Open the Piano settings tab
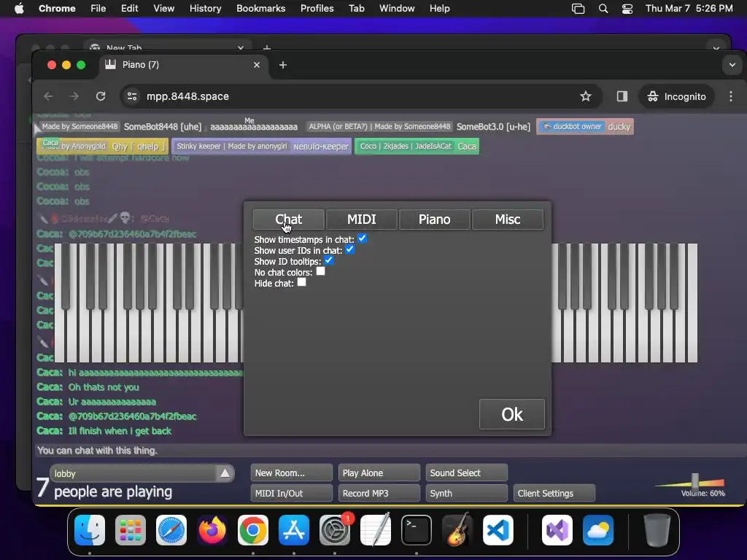 pos(435,219)
